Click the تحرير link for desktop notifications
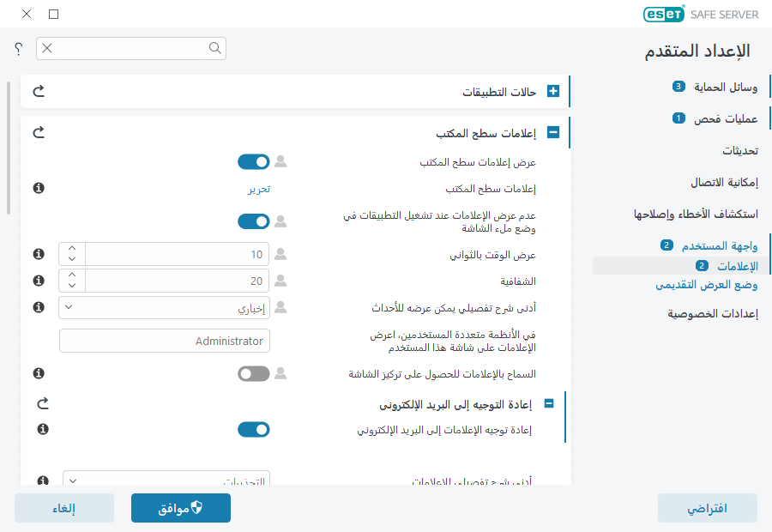This screenshot has width=772, height=532. [260, 188]
